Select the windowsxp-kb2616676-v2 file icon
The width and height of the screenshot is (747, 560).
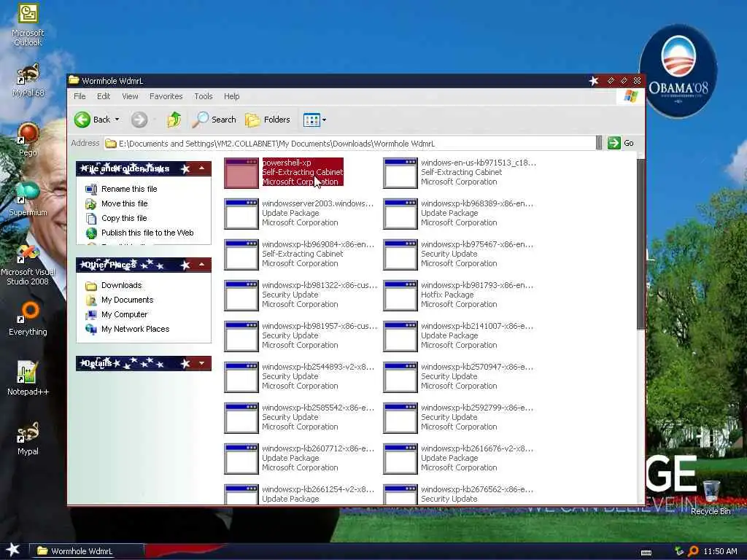tap(400, 459)
